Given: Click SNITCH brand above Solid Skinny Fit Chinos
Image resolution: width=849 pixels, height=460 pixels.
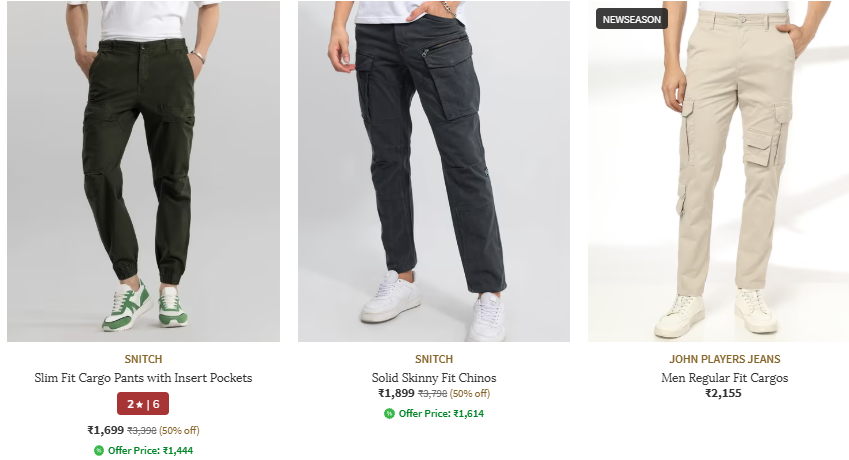Looking at the screenshot, I should 433,359.
